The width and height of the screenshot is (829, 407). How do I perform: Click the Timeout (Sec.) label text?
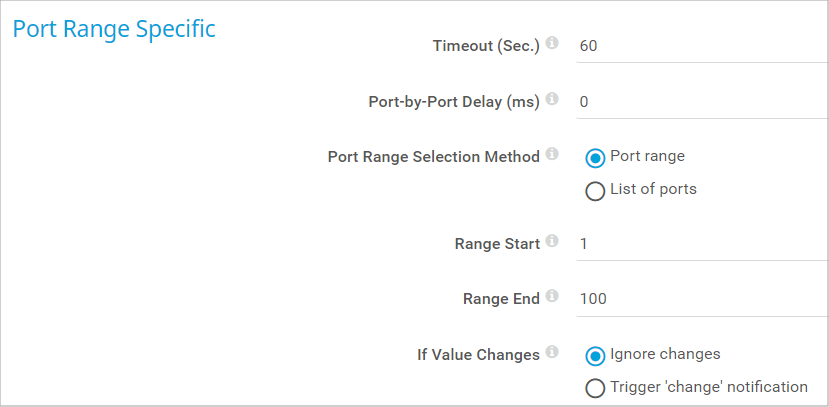click(x=486, y=46)
